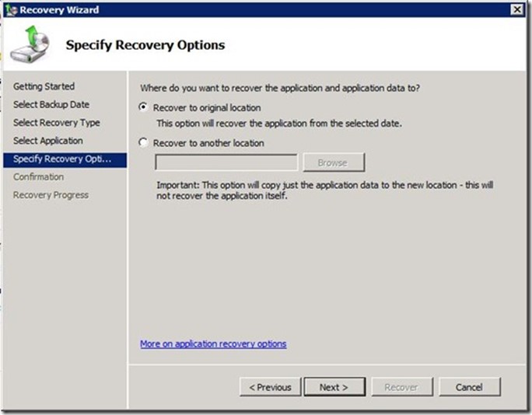This screenshot has width=532, height=415.
Task: Choose 'Recover to another location' option
Action: click(142, 143)
